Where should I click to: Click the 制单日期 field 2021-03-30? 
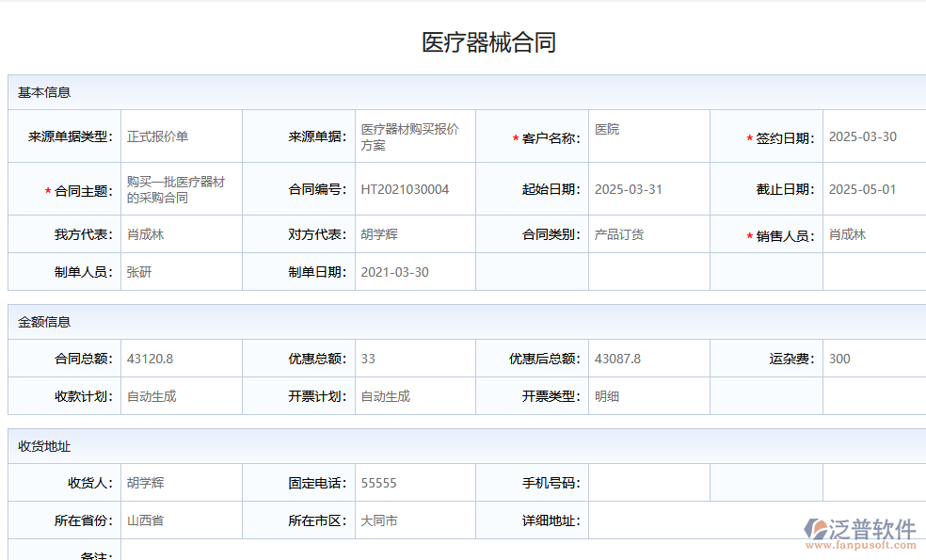click(415, 272)
